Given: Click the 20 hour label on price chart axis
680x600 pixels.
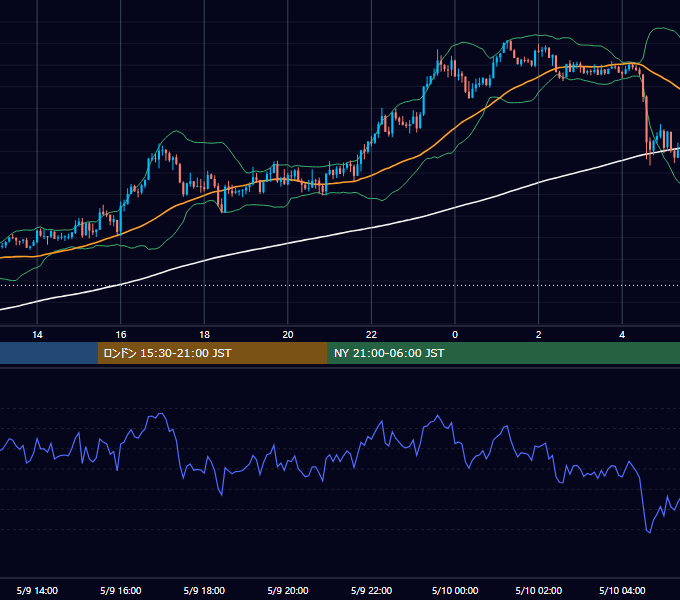Looking at the screenshot, I should (288, 335).
